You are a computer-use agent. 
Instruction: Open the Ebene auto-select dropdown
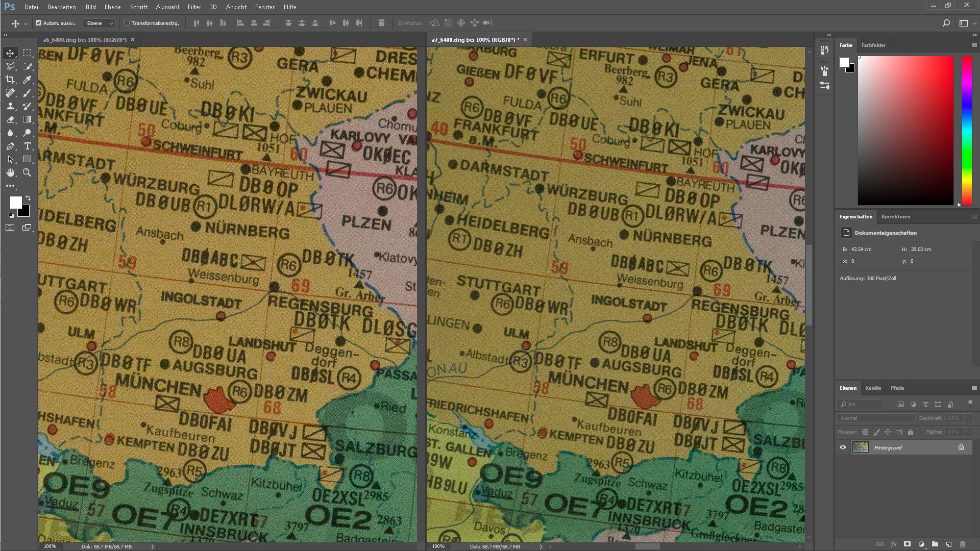(100, 23)
